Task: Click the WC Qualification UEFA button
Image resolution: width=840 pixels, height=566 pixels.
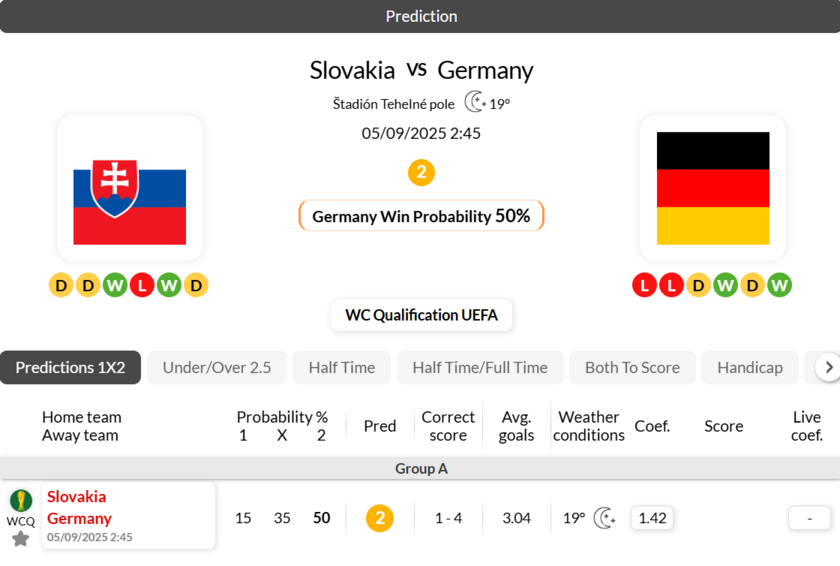Action: click(421, 315)
